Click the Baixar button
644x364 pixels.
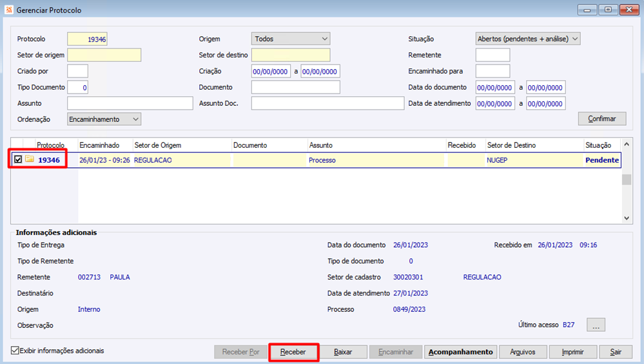[343, 352]
